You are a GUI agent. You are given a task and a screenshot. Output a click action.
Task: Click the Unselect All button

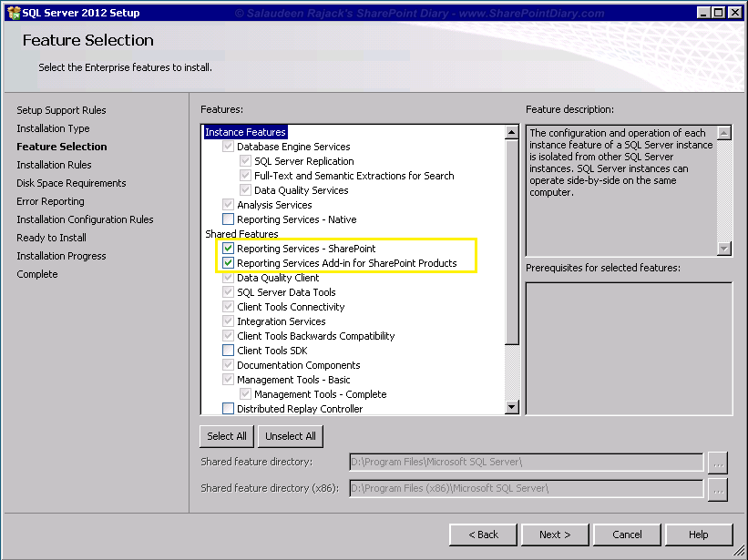290,436
